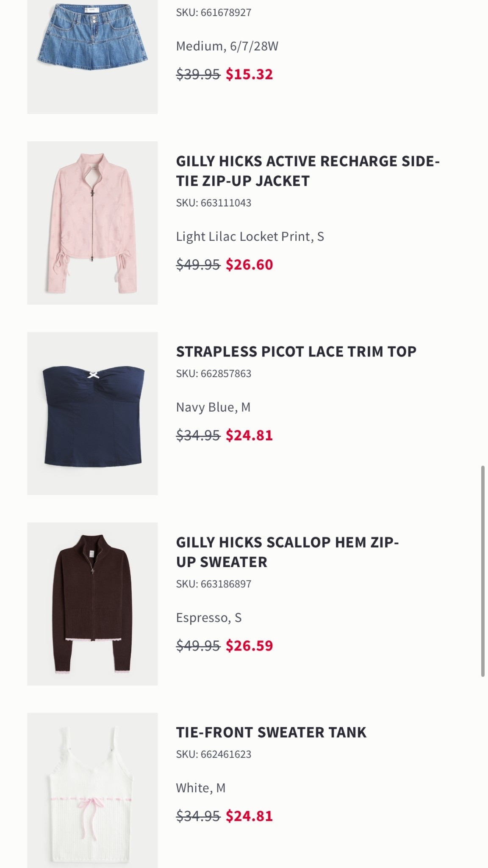Click the crossed-out $49.95 original sweater price
The image size is (488, 868).
coord(197,645)
